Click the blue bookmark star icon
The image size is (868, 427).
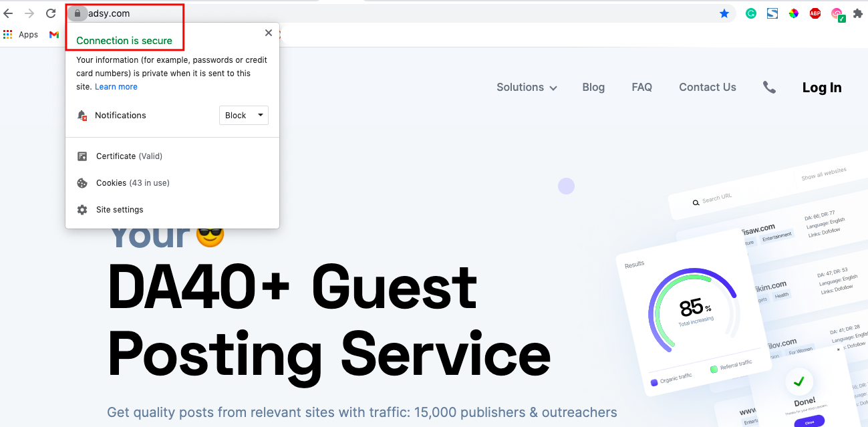click(x=724, y=13)
